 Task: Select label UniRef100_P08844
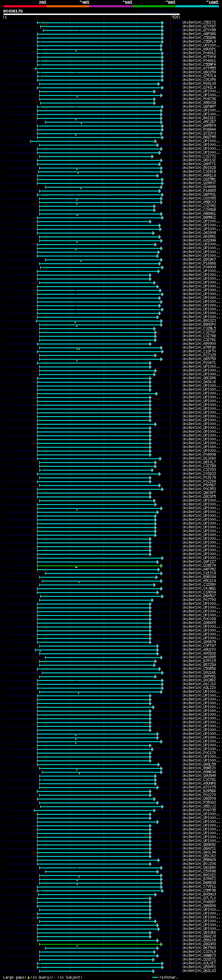click(x=199, y=129)
